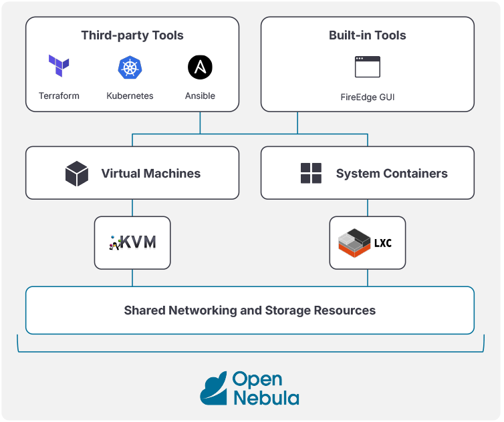Click the 'System Containers' title text
This screenshot has height=422, width=504.
point(392,174)
